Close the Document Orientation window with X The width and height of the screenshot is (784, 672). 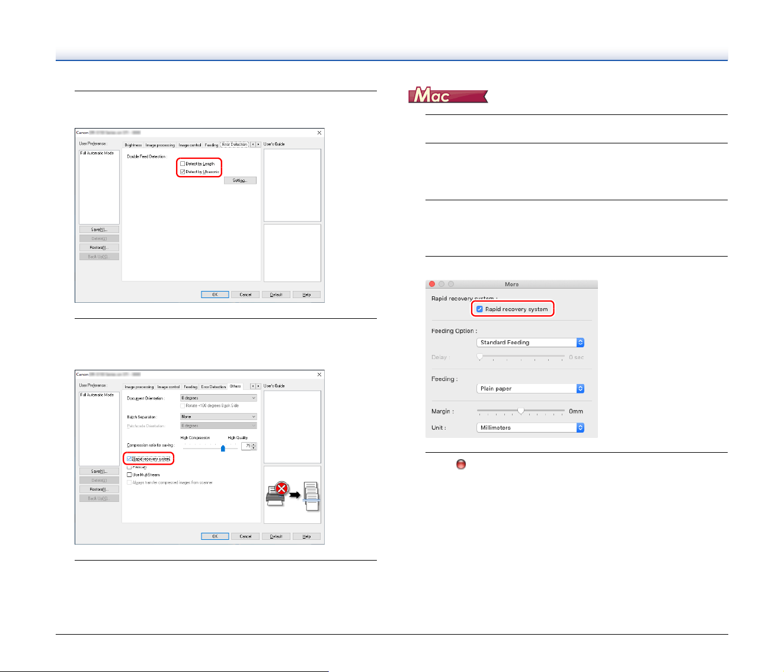pyautogui.click(x=319, y=375)
